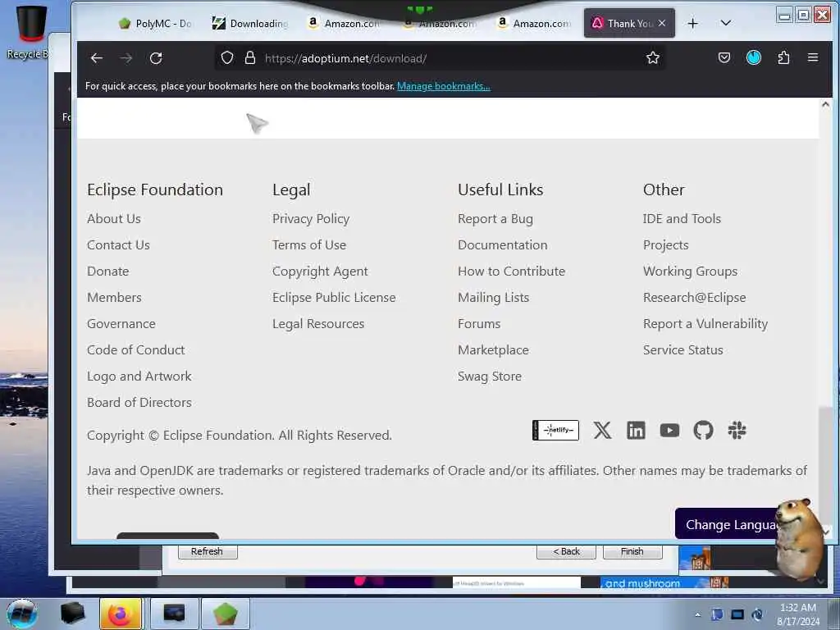
Task: Open the Forums link
Action: 479,323
